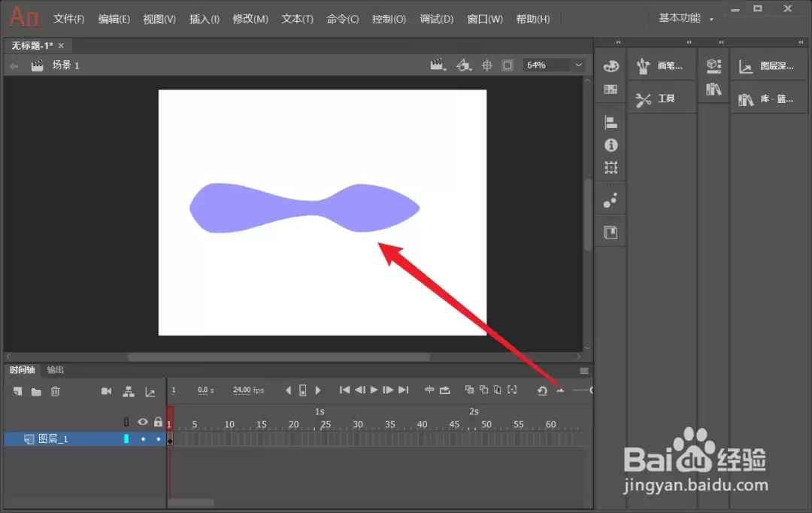
Task: Open the 修改(M) menu
Action: (250, 19)
